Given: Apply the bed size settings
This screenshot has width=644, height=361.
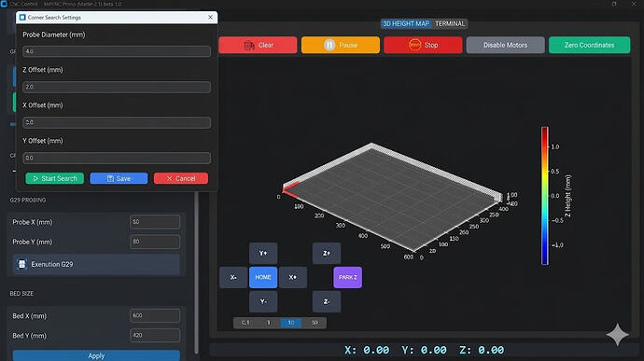Looking at the screenshot, I should 96,355.
